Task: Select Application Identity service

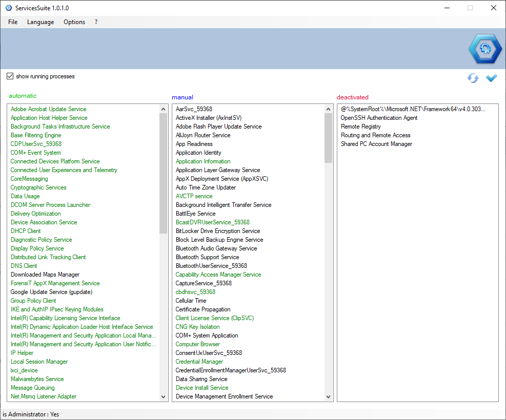Action: [x=198, y=153]
